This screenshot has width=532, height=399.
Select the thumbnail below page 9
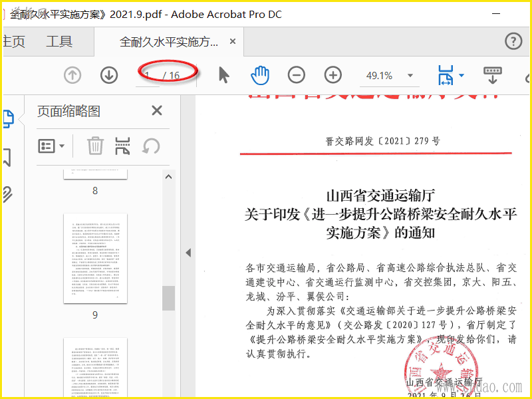(95, 367)
